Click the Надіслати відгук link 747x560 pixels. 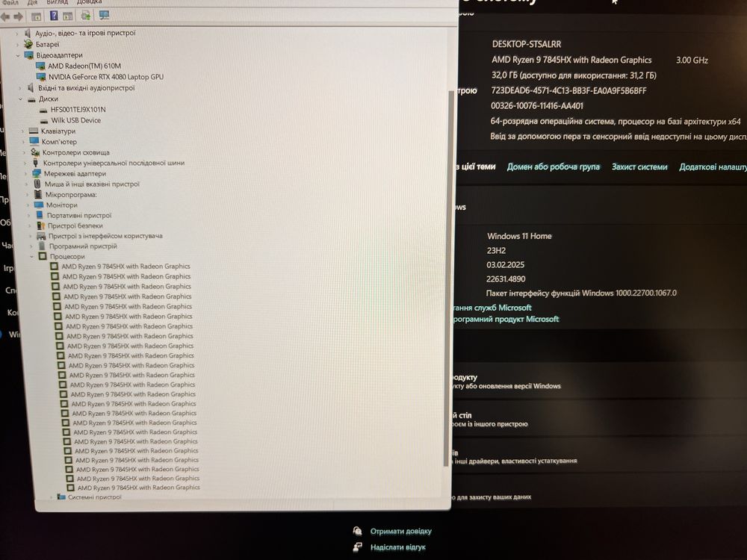398,547
